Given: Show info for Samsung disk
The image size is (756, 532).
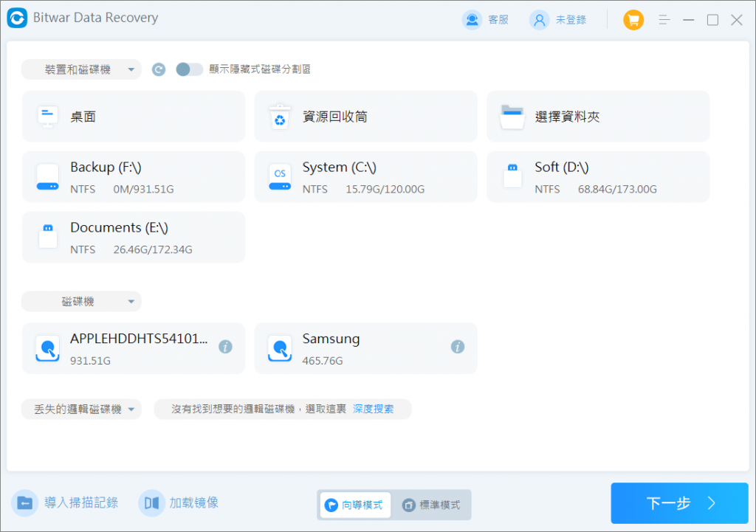Looking at the screenshot, I should [458, 347].
